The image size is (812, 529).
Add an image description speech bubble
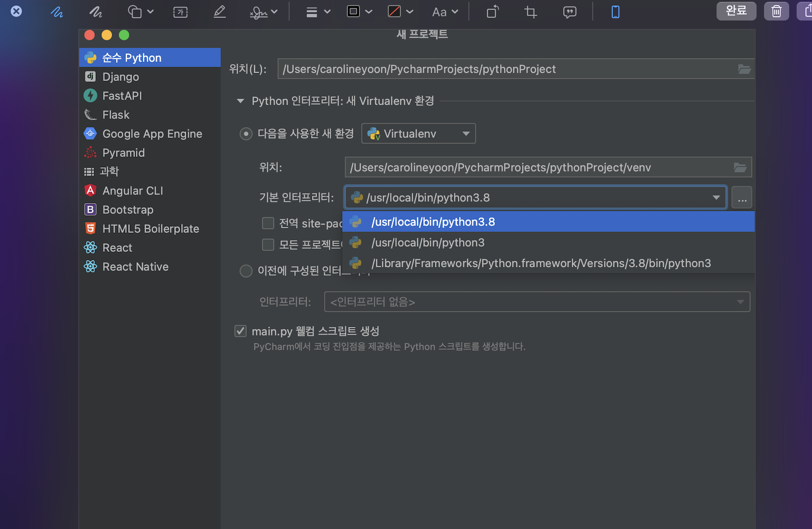click(x=569, y=12)
